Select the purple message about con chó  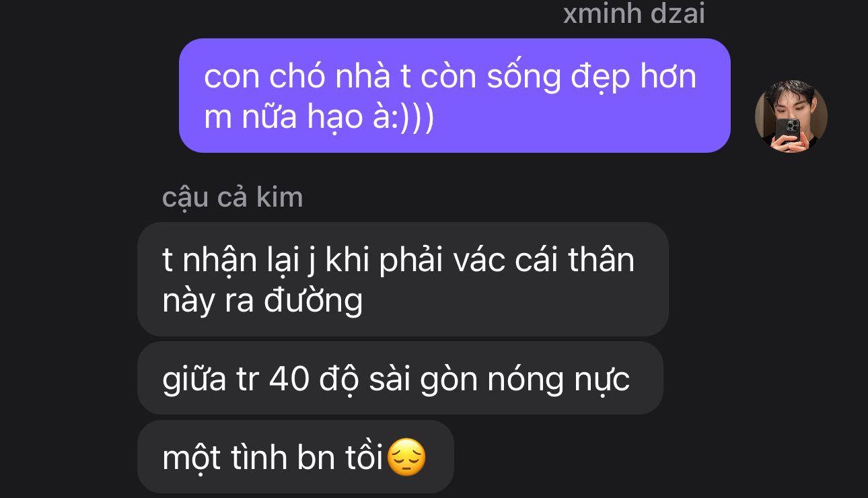click(x=454, y=96)
